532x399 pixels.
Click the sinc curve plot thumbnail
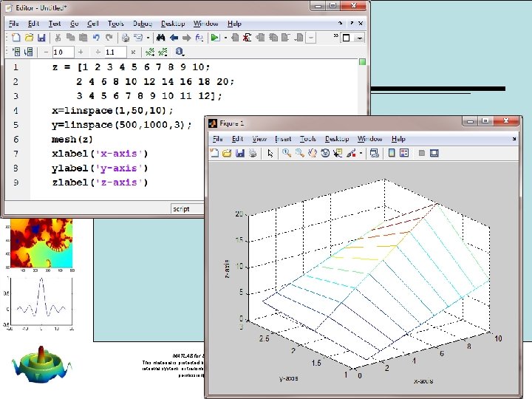[41, 301]
